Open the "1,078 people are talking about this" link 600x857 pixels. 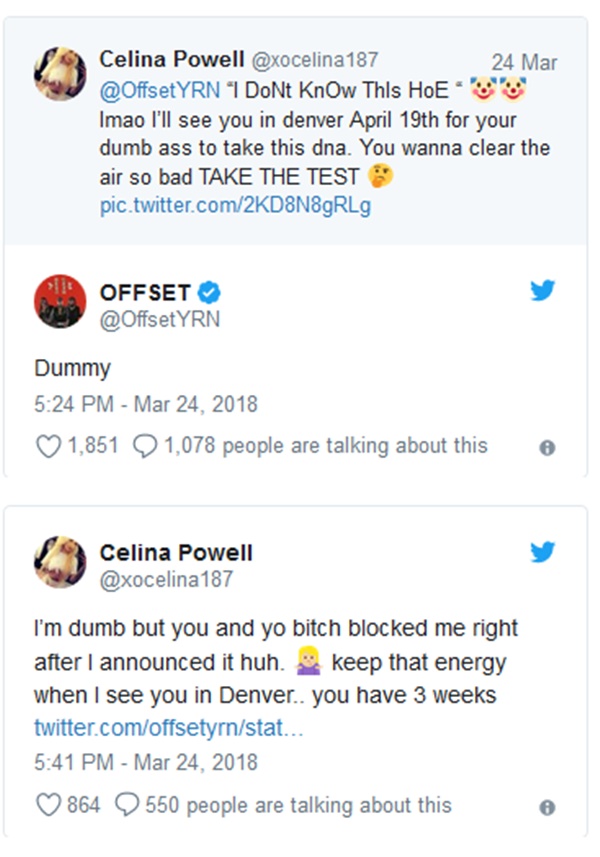(325, 446)
